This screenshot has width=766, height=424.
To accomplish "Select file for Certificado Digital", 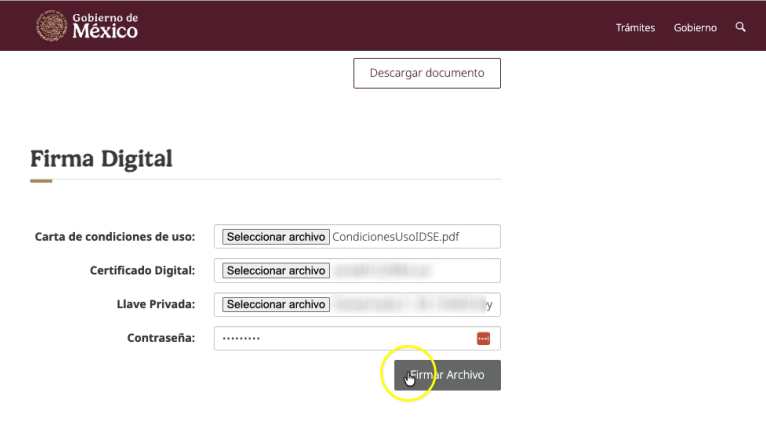I will pos(276,271).
